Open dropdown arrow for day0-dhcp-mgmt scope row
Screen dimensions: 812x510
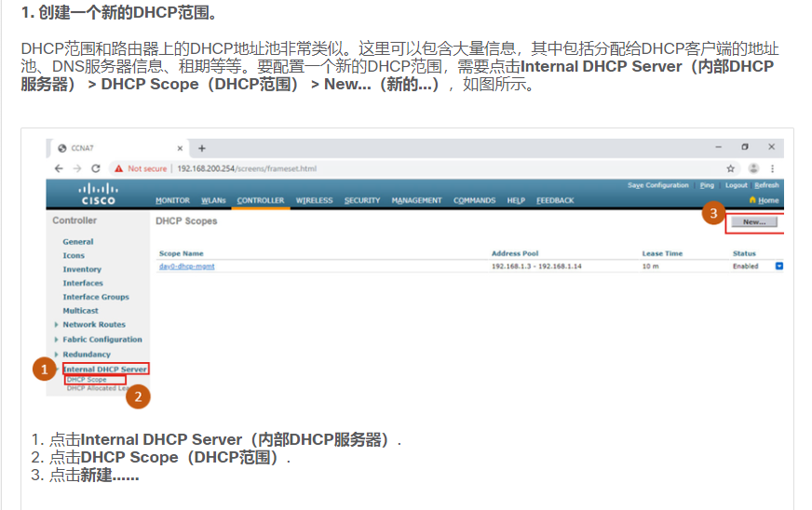click(x=779, y=266)
